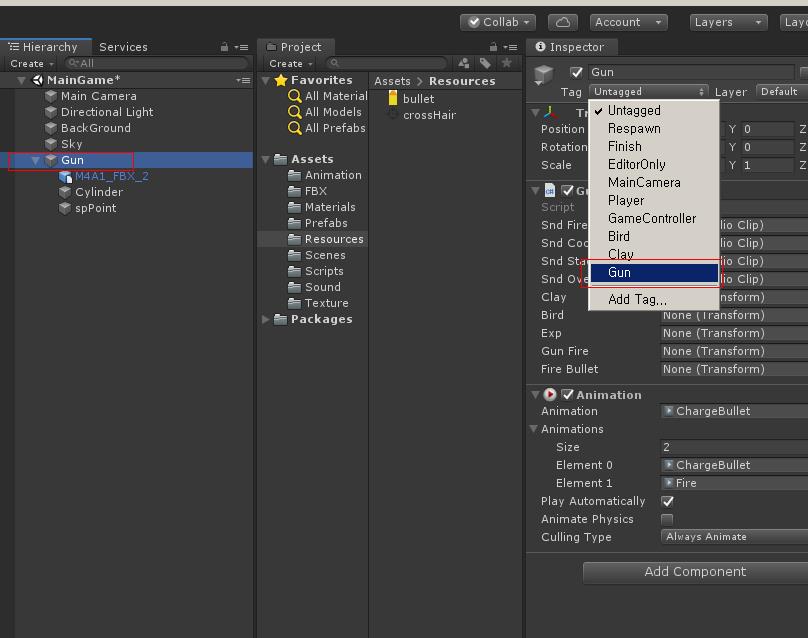Screen dimensions: 808x638
Task: Select Add Tag... menu entry
Action: coord(653,299)
